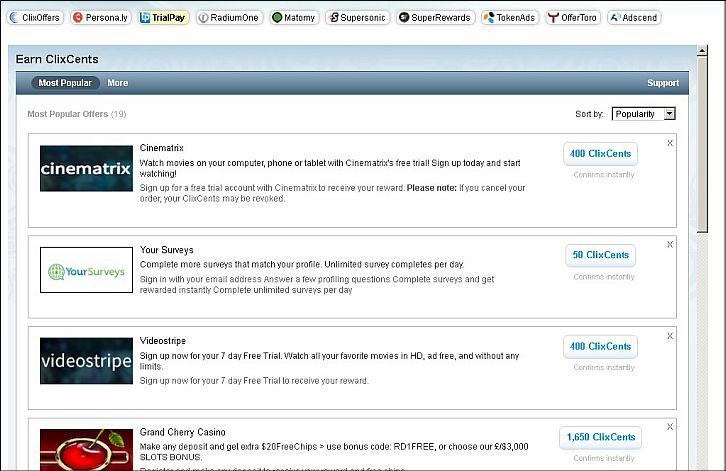Claim 50 ClixCents for Your Surveys
Viewport: 726px width, 471px height.
coord(600,255)
